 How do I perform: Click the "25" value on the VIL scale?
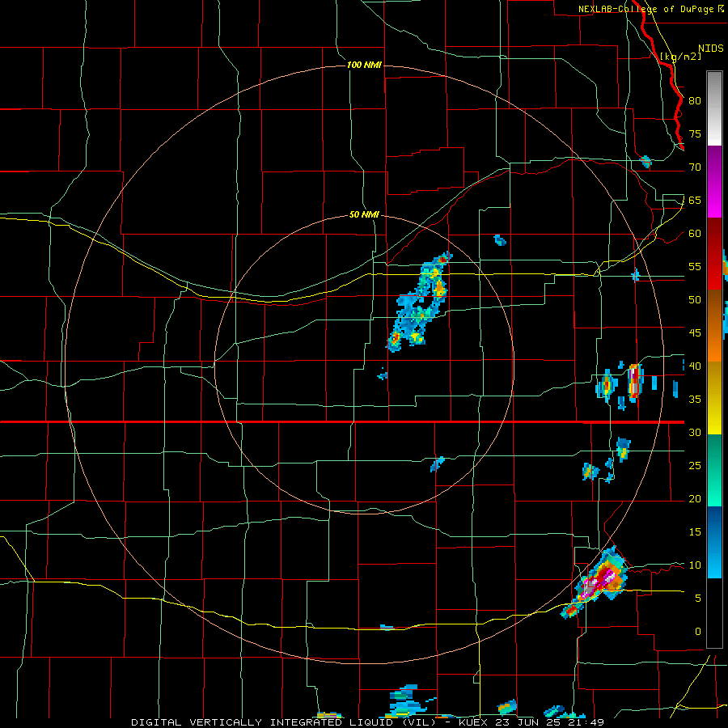pyautogui.click(x=695, y=465)
